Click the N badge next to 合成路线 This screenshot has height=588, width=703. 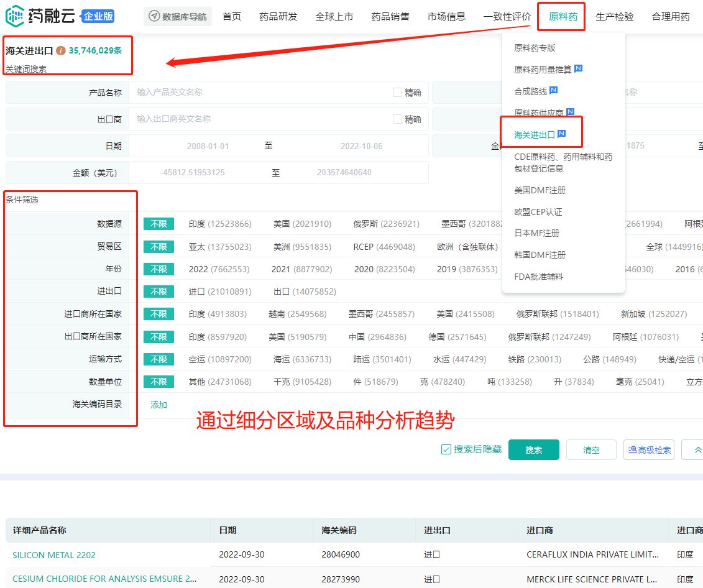coord(554,90)
